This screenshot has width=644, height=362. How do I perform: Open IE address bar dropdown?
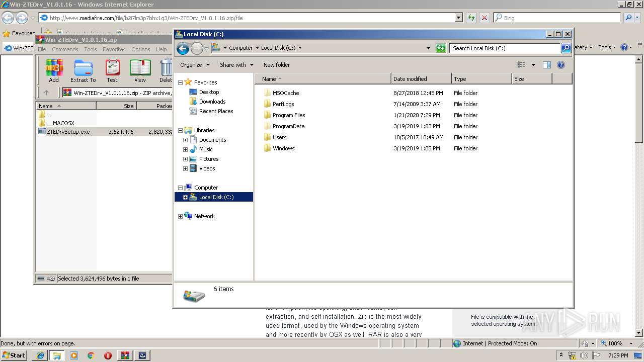coord(458,18)
